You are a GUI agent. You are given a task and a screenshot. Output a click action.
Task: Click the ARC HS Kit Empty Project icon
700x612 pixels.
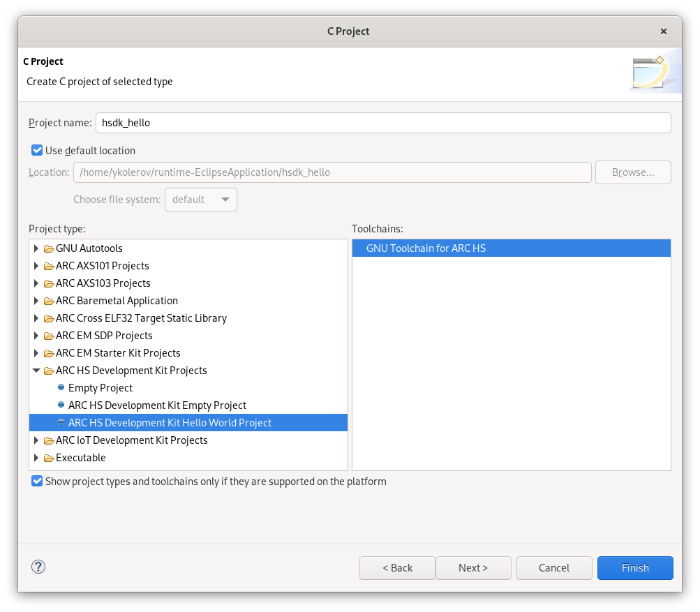[61, 405]
